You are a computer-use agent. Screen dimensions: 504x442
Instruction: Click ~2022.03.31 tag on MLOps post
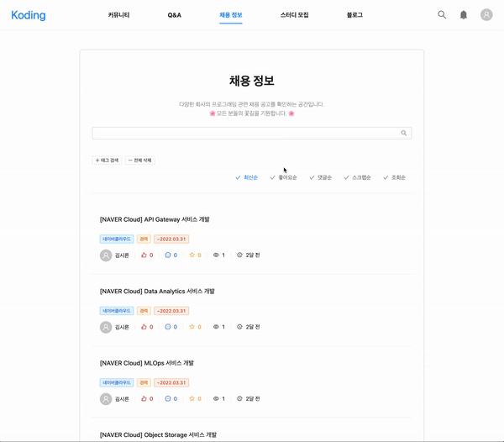(171, 382)
